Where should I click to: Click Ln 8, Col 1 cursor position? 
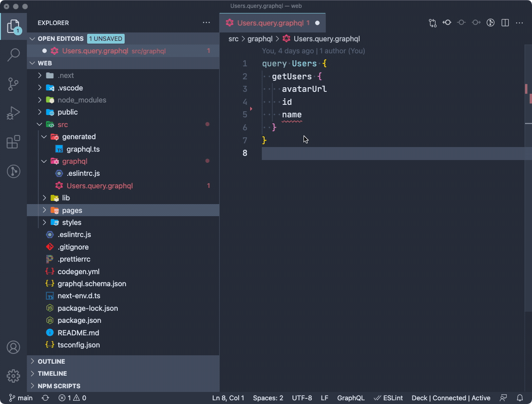click(228, 398)
